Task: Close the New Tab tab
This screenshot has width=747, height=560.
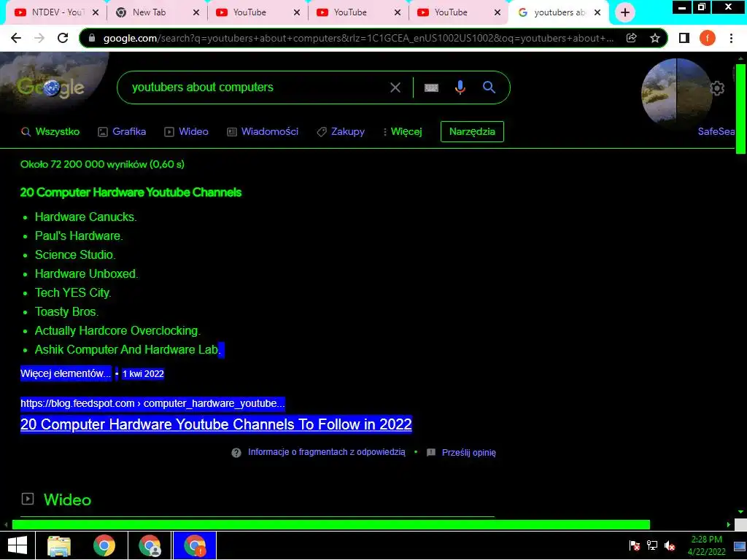Action: click(196, 12)
